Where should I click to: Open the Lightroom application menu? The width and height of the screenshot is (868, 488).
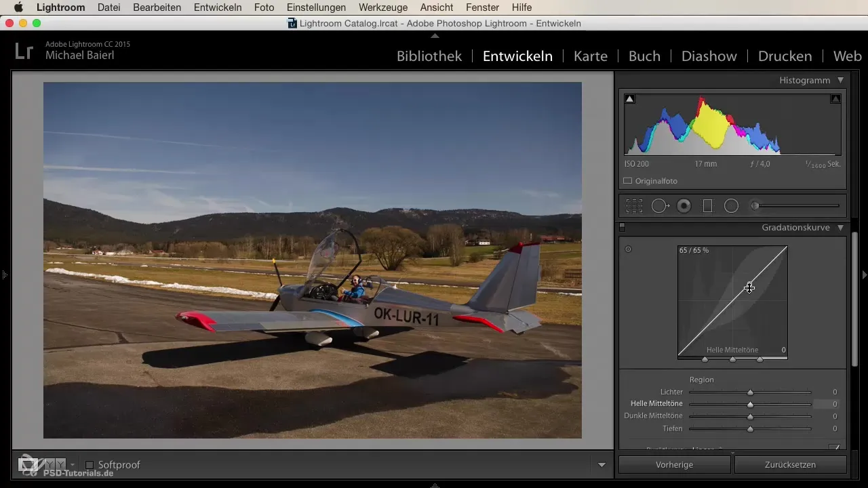[60, 7]
